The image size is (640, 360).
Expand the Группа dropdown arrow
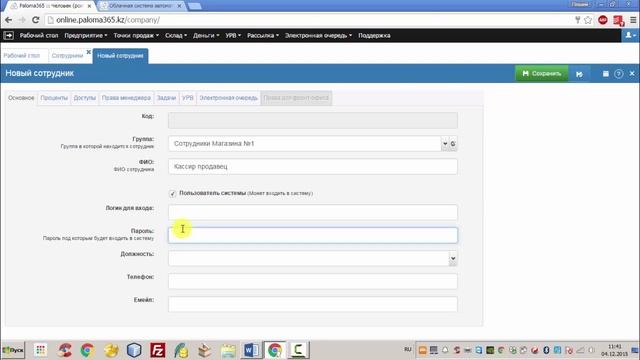[445, 144]
